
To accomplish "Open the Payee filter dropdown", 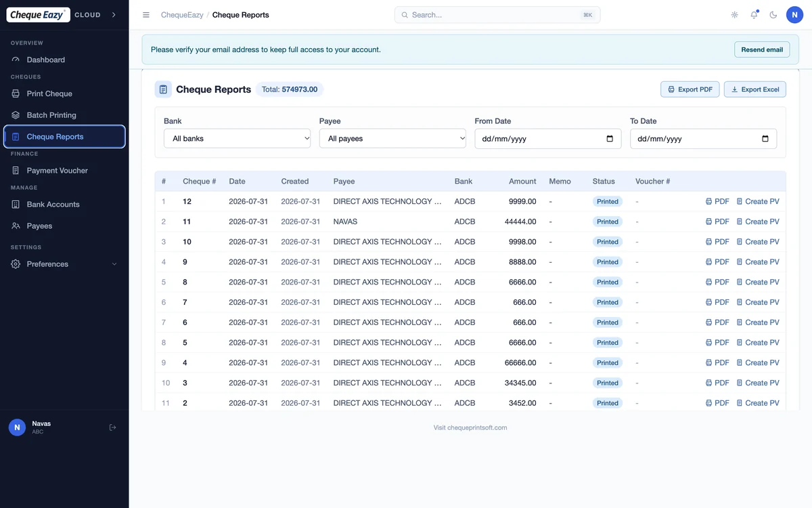I will pyautogui.click(x=392, y=138).
